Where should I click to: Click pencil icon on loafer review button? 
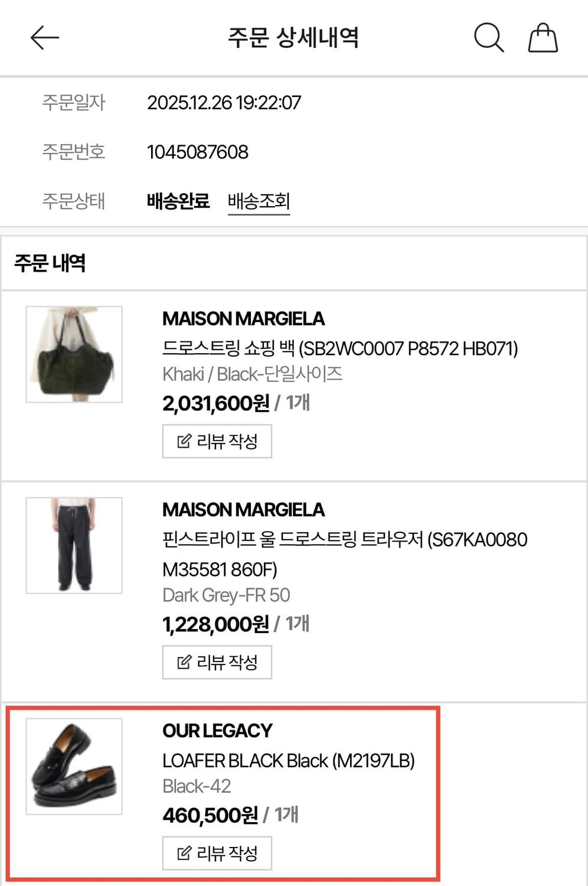click(184, 853)
